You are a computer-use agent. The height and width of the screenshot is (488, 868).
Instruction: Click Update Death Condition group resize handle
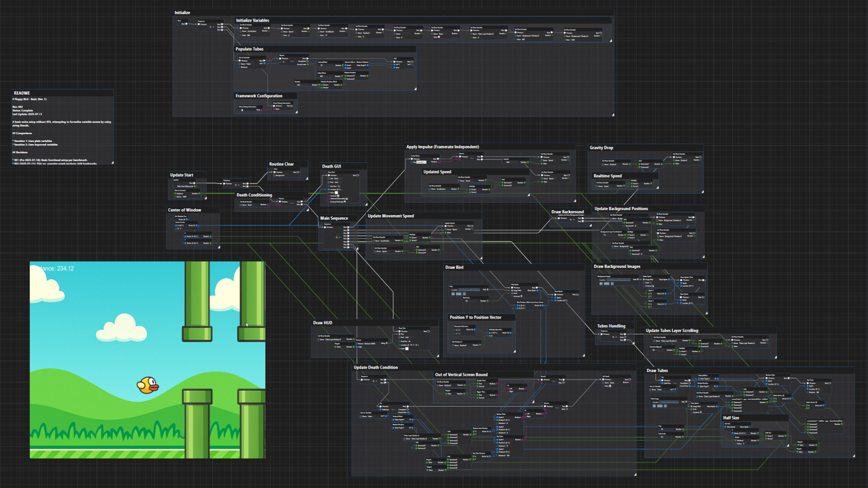[x=635, y=474]
